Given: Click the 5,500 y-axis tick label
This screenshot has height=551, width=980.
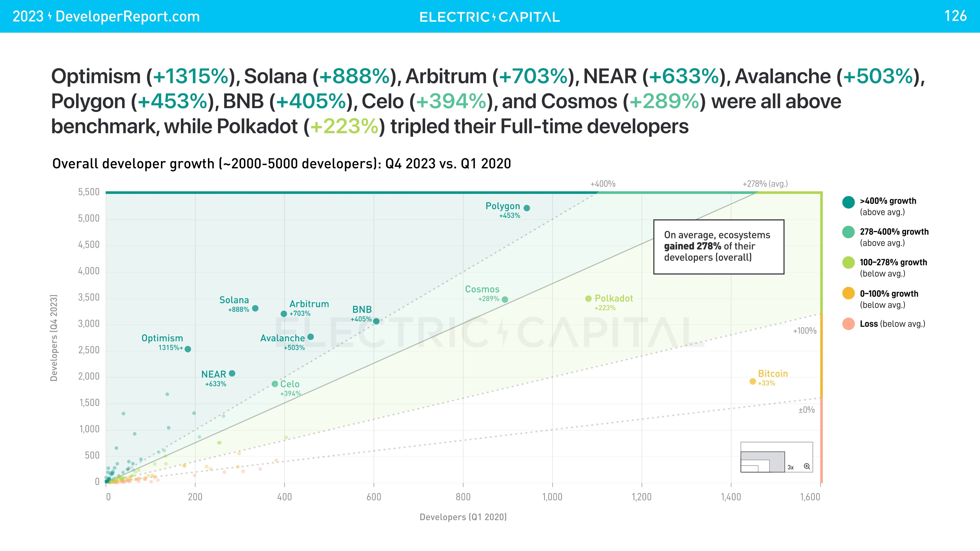Looking at the screenshot, I should click(89, 192).
